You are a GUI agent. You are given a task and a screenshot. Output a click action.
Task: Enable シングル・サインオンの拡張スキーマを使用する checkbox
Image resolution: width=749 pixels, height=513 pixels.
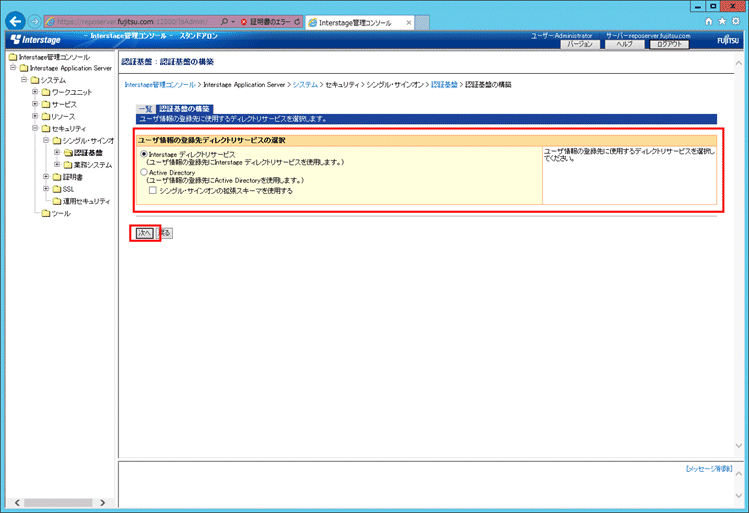coord(153,190)
